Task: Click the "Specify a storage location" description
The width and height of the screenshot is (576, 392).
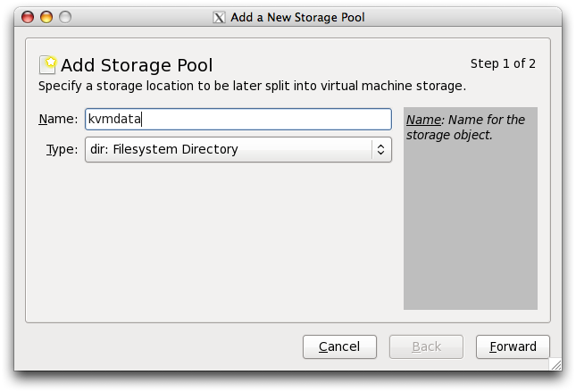Action: point(252,87)
